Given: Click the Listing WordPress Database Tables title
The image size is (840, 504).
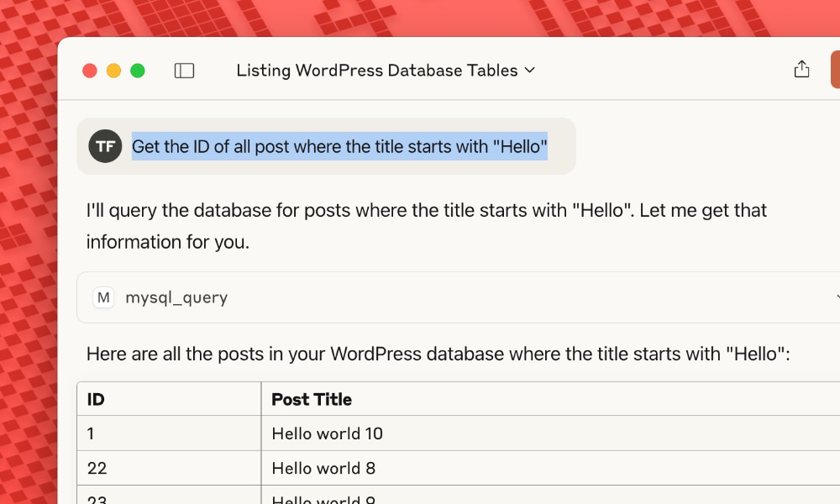Looking at the screenshot, I should (x=376, y=71).
